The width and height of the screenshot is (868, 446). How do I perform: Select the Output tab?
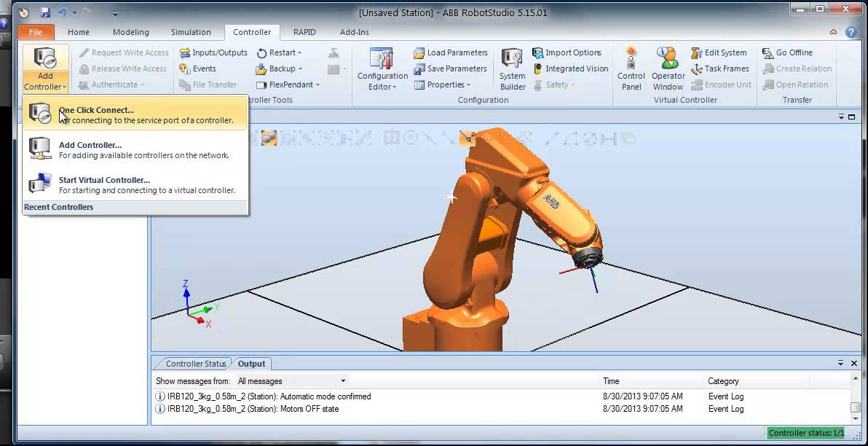251,364
